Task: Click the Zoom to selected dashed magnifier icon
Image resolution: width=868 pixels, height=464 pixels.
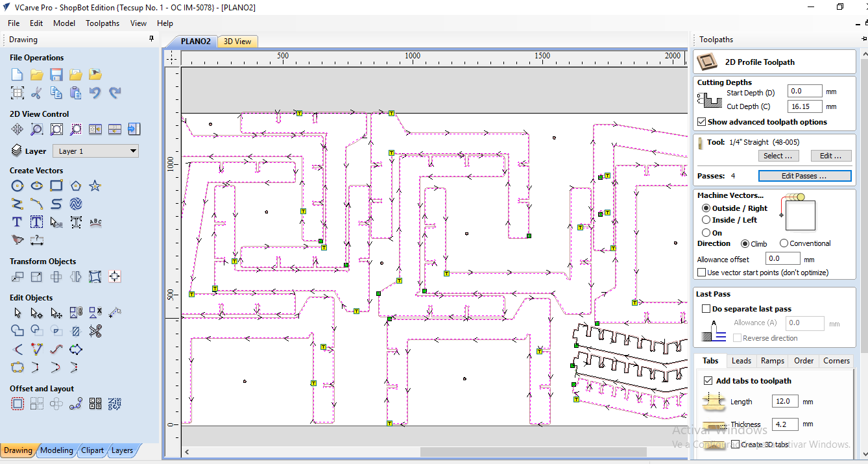Action: [x=76, y=129]
